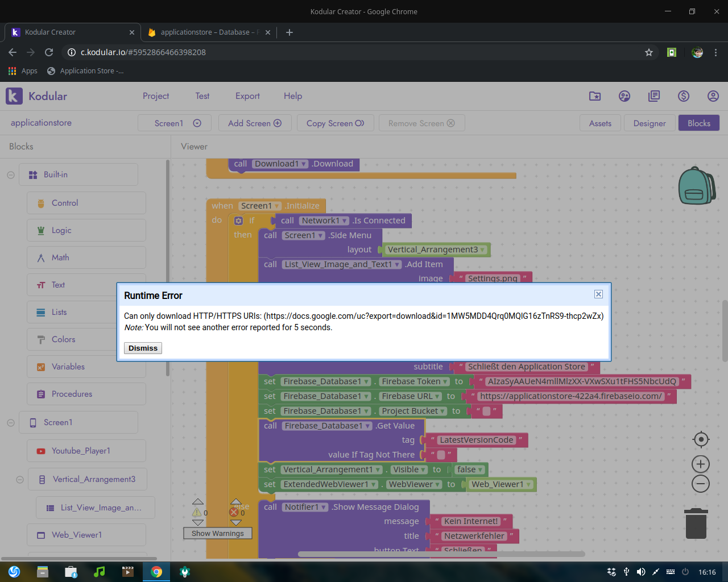Switch to the applicationstore Database tab

point(209,32)
